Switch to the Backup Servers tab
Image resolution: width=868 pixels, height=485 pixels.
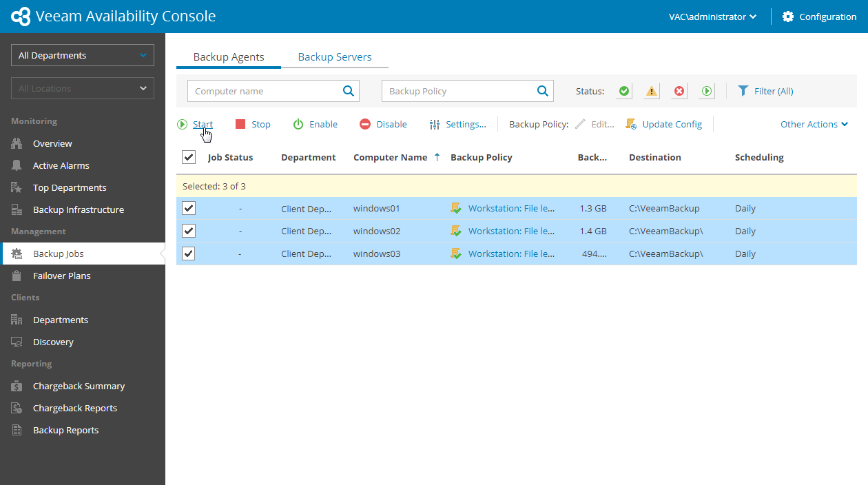(x=335, y=57)
